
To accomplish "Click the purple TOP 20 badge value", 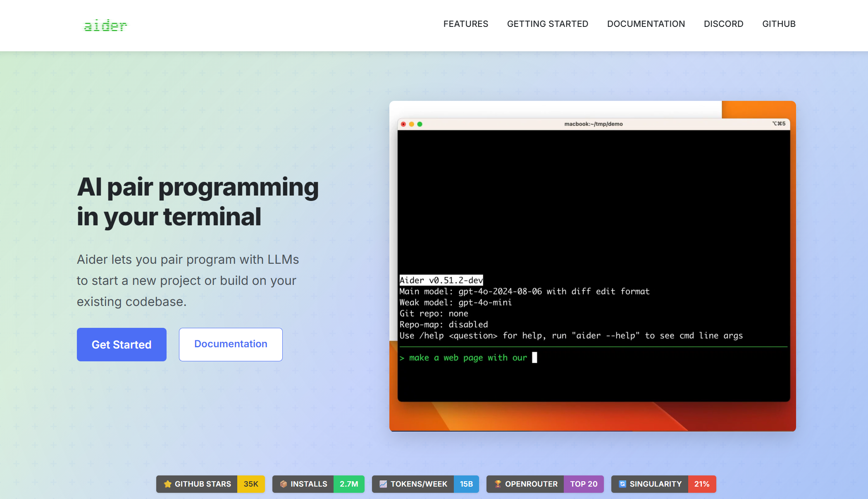I will point(584,484).
